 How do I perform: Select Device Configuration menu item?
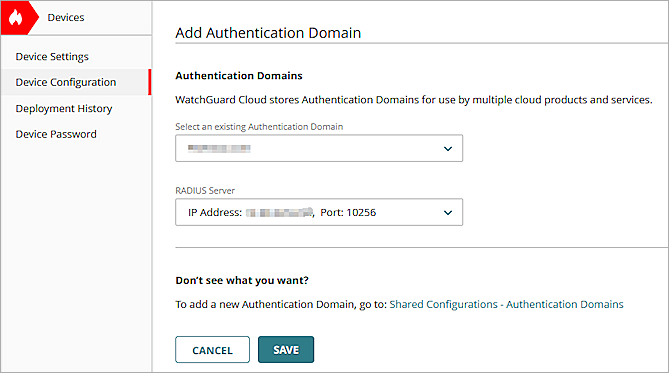pyautogui.click(x=76, y=82)
